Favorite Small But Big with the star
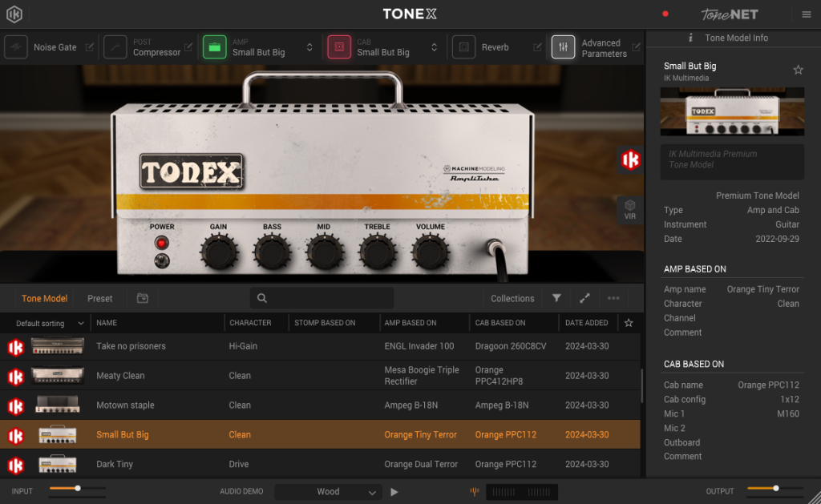 click(x=798, y=70)
